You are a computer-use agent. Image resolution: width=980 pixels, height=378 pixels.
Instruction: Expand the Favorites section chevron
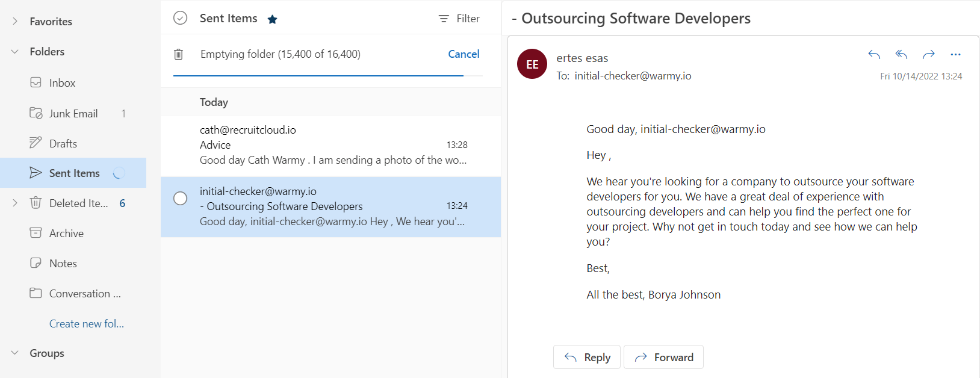pyautogui.click(x=15, y=22)
